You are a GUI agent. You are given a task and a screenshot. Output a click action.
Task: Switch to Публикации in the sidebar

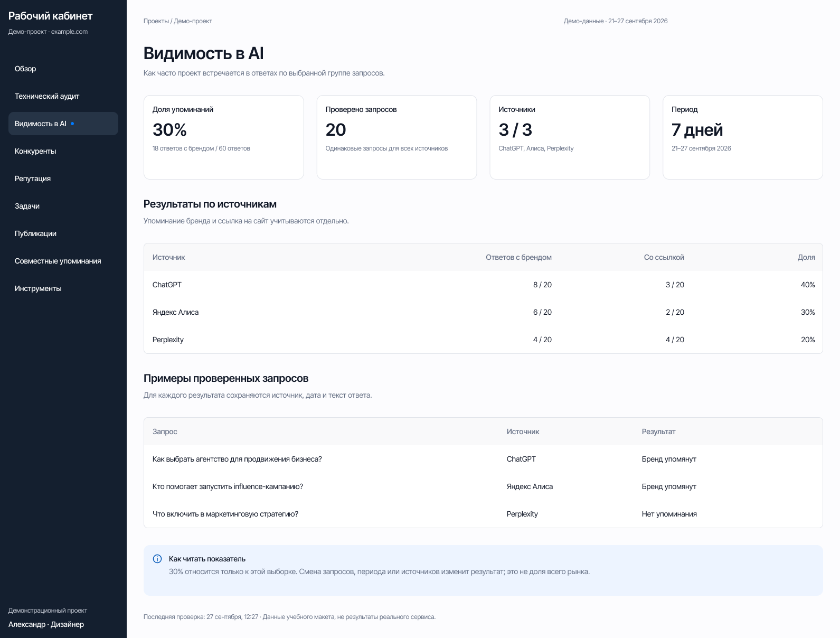63,233
